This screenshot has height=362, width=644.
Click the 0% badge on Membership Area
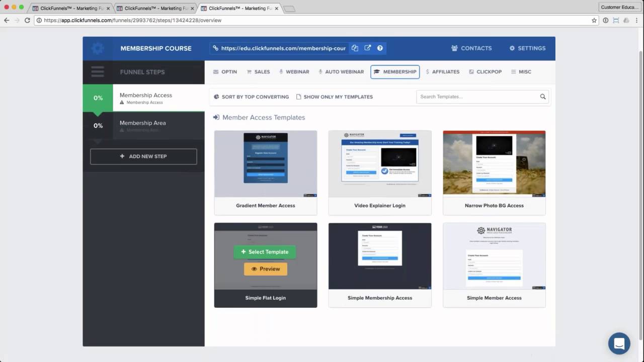98,126
